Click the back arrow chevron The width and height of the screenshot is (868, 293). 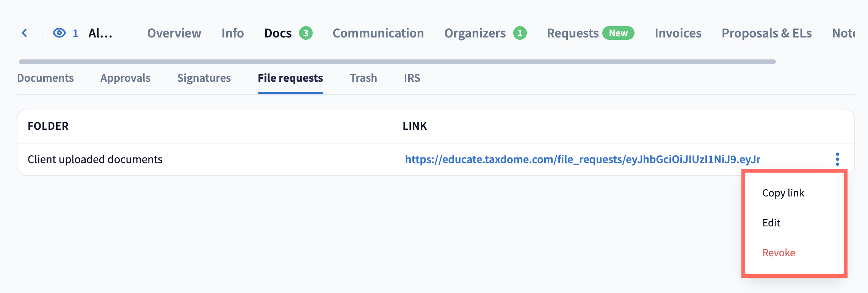pyautogui.click(x=25, y=33)
